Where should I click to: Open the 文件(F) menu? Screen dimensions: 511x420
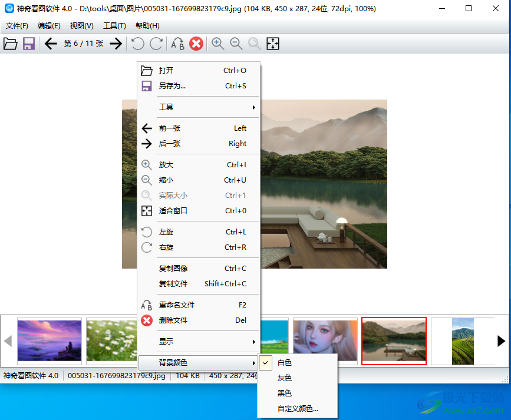point(17,25)
